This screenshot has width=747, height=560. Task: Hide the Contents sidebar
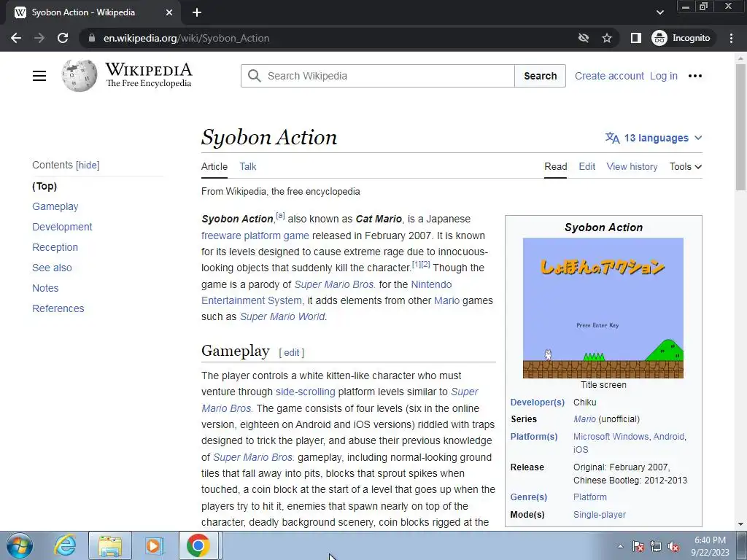tap(88, 166)
